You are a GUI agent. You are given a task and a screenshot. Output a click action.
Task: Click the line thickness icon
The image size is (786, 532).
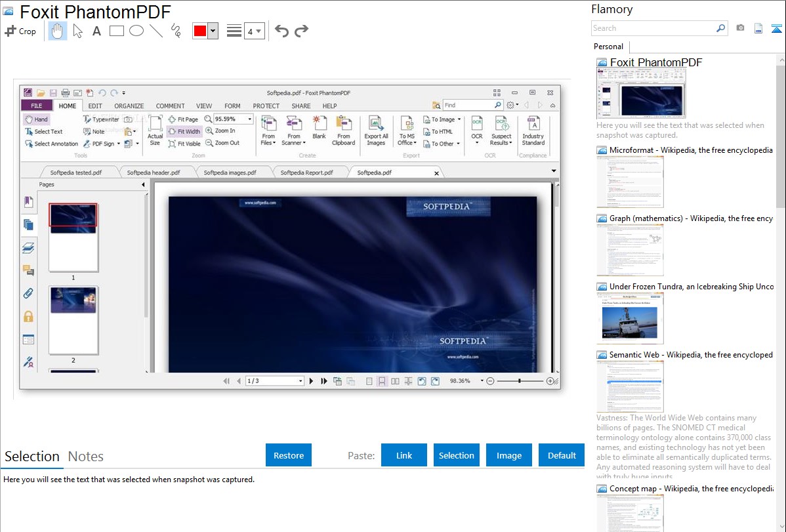click(234, 31)
